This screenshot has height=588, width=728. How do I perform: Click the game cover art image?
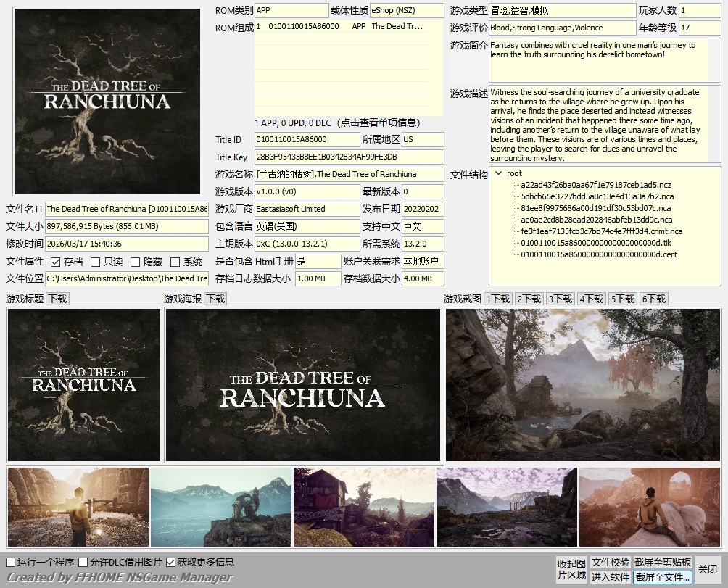(x=107, y=102)
